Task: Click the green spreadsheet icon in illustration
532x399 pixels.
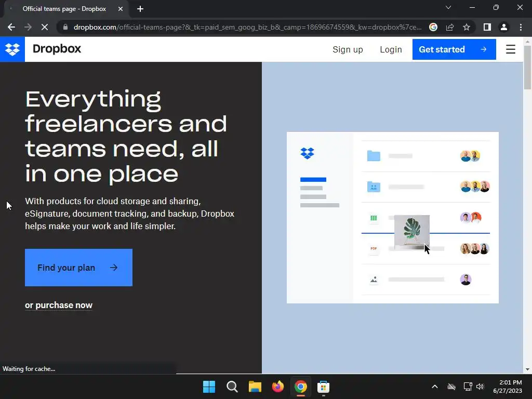Action: coord(374,218)
